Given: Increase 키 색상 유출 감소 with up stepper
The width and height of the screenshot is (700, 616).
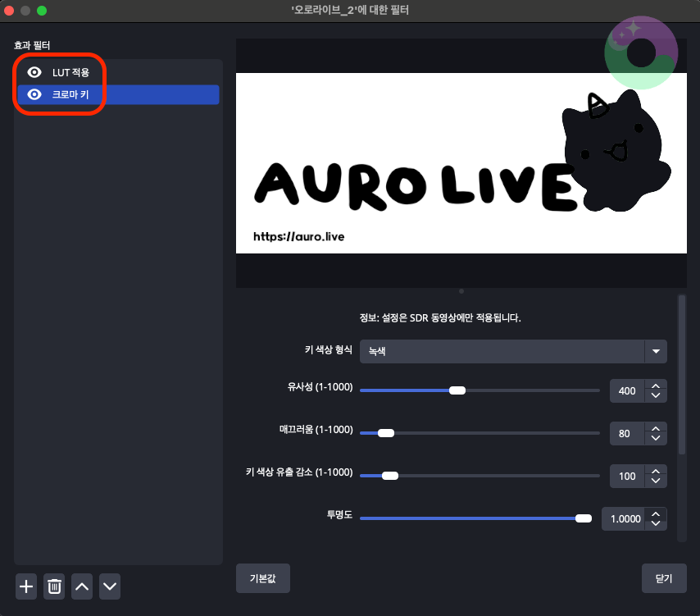Looking at the screenshot, I should click(x=656, y=472).
